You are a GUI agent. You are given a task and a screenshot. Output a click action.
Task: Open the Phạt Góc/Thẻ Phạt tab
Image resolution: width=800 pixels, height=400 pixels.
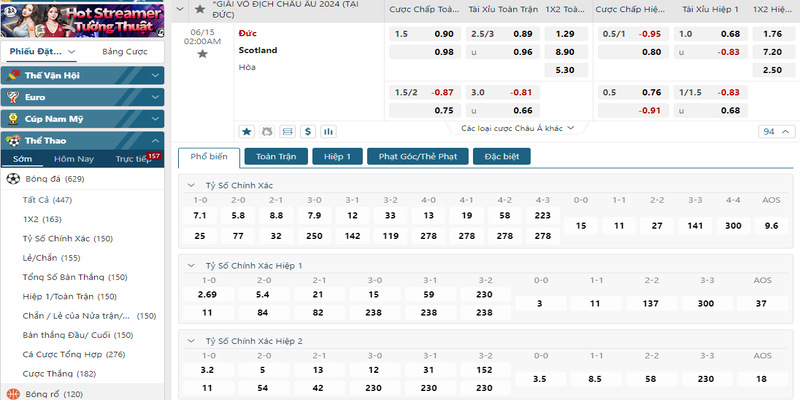coord(418,157)
